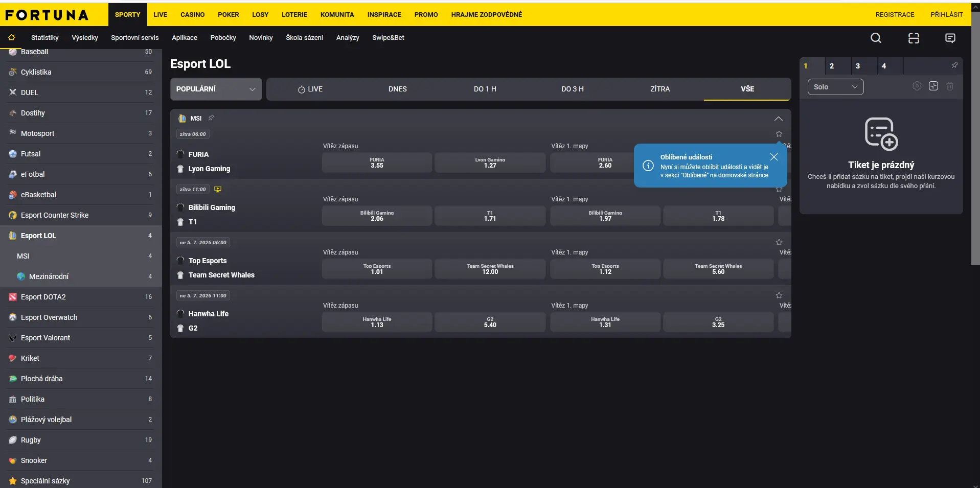The width and height of the screenshot is (980, 488).
Task: Open the Solo bet type dropdown
Action: point(835,87)
